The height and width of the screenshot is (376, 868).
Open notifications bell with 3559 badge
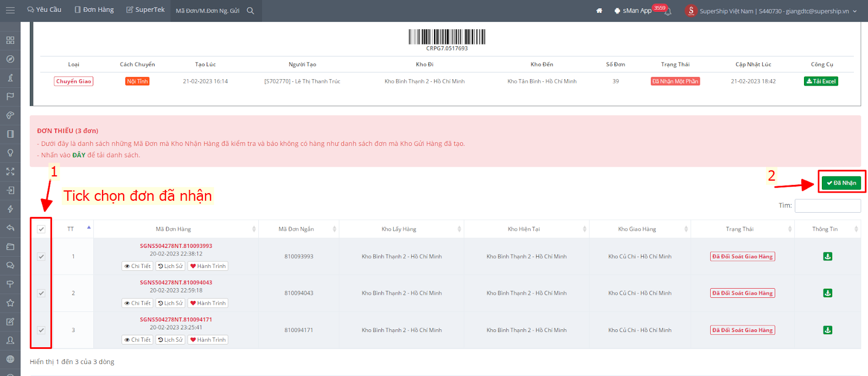[x=668, y=11]
